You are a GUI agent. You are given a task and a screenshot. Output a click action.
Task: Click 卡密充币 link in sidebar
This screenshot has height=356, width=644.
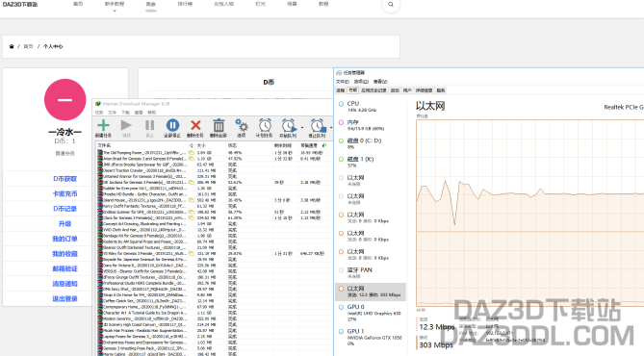tap(64, 193)
